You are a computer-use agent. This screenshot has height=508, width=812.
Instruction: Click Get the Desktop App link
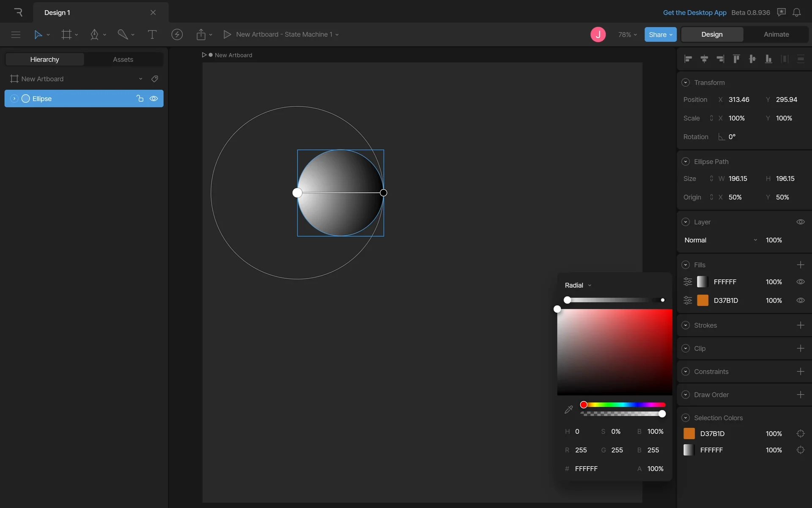tap(694, 12)
